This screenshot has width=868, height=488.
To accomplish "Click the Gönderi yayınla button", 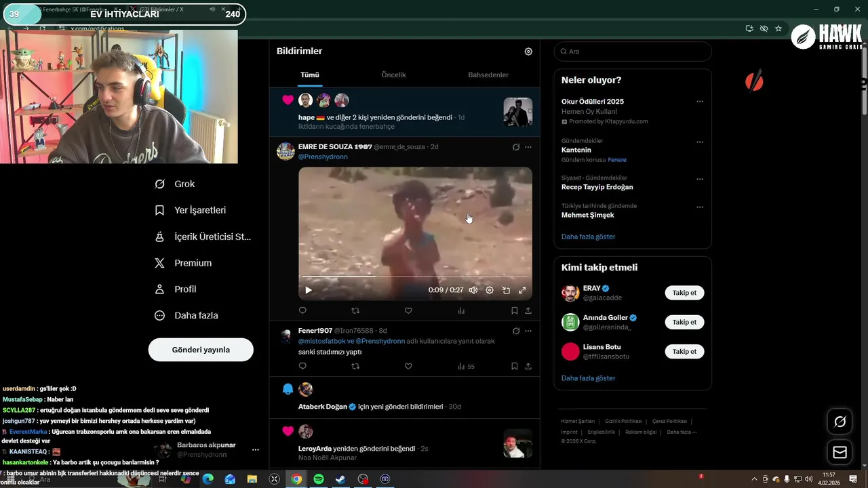I will [x=201, y=350].
